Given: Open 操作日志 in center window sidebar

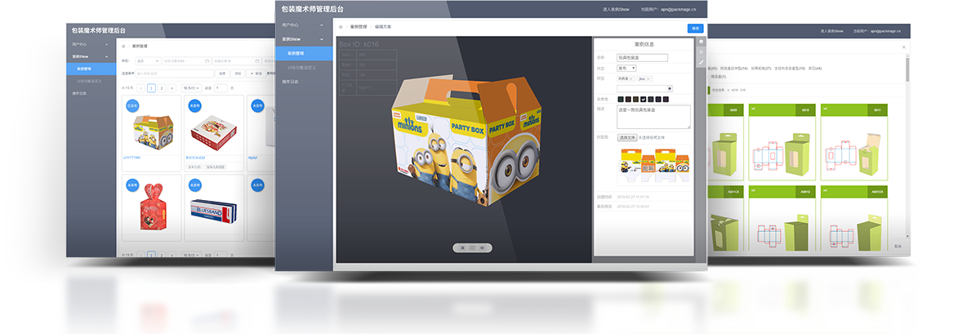Looking at the screenshot, I should [x=304, y=82].
